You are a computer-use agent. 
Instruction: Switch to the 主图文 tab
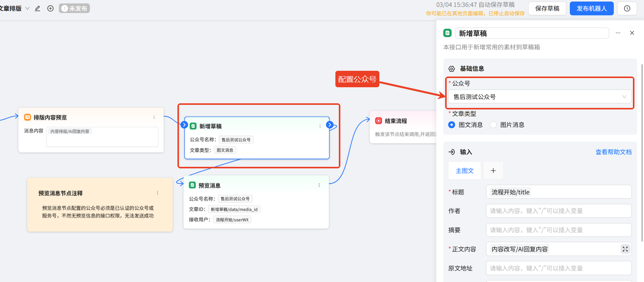[x=465, y=171]
